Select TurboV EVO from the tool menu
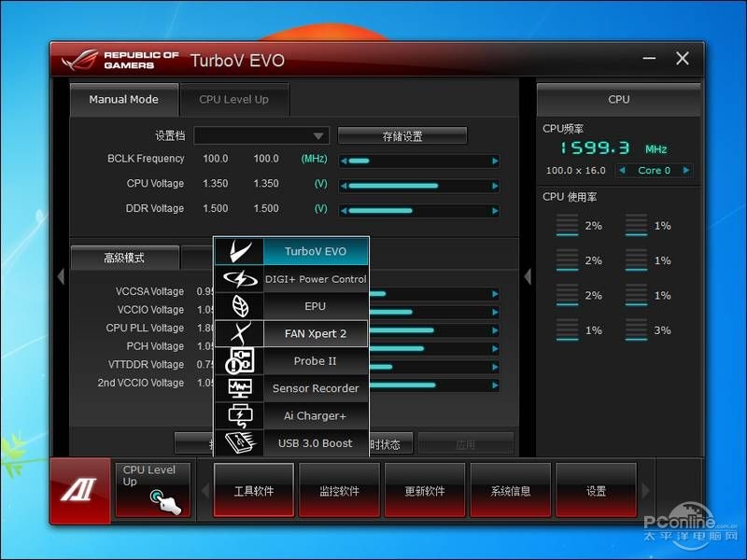 [x=316, y=251]
